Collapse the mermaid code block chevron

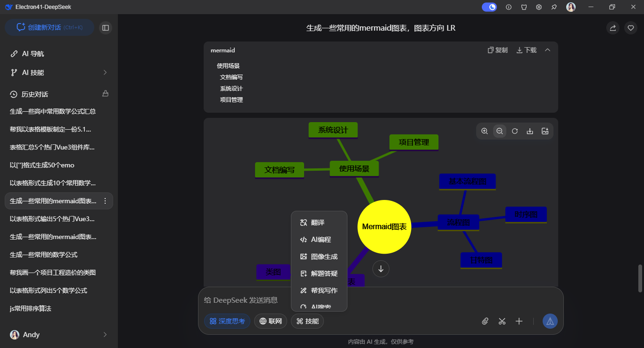547,50
